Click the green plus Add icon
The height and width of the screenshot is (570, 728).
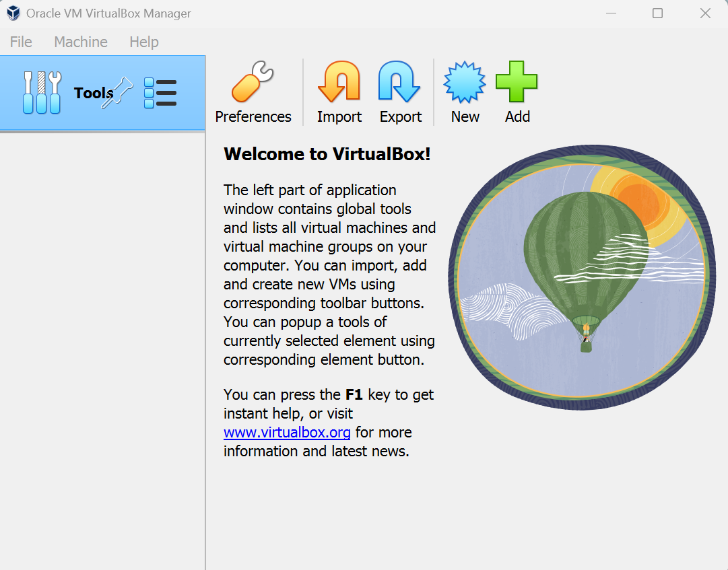[517, 82]
